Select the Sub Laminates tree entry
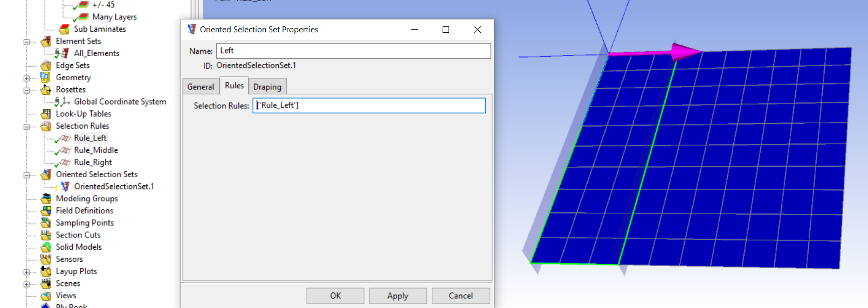This screenshot has width=868, height=308. (x=100, y=29)
